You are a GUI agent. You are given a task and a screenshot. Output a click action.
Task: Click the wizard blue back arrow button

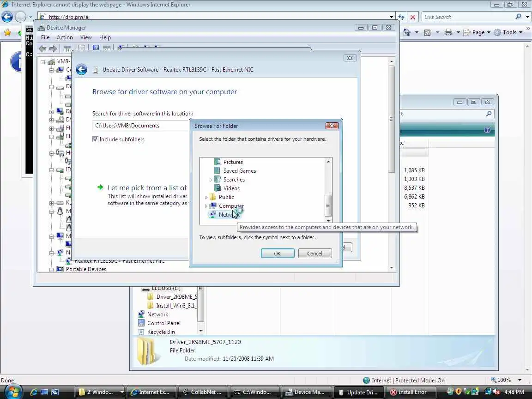click(x=81, y=70)
